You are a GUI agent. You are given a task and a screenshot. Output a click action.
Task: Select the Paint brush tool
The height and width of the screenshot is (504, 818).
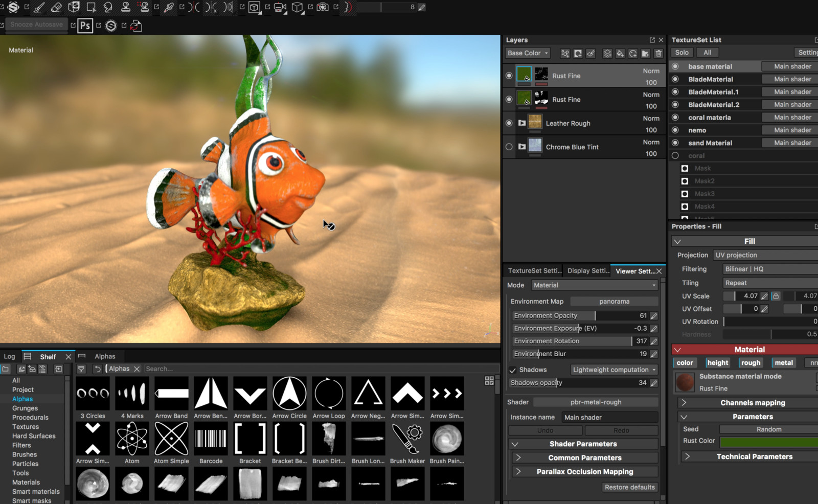pos(39,7)
